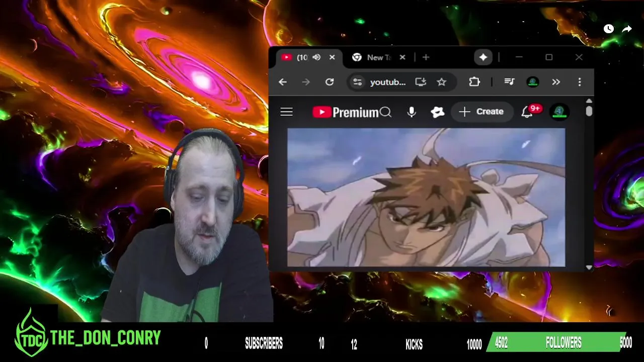Open the Extensions puzzle icon
The image size is (644, 362).
point(474,82)
